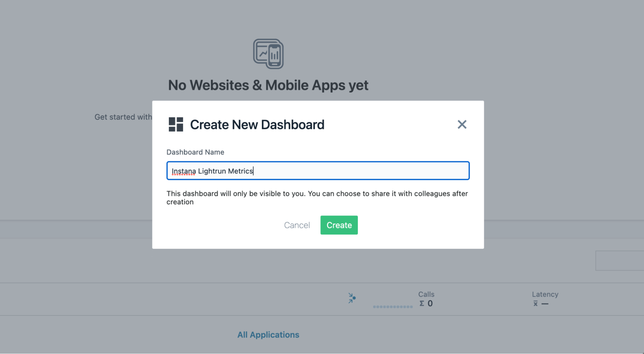Close the Create New Dashboard dialog

(x=462, y=124)
